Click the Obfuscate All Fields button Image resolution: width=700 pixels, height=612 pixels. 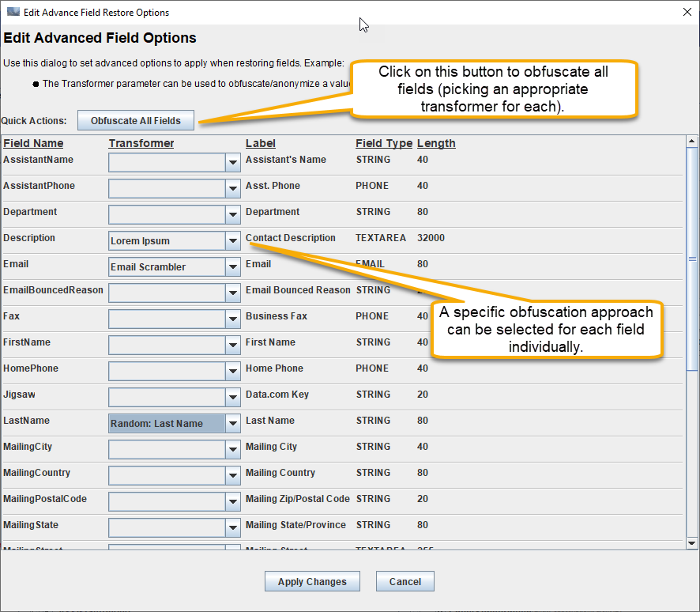(x=136, y=120)
